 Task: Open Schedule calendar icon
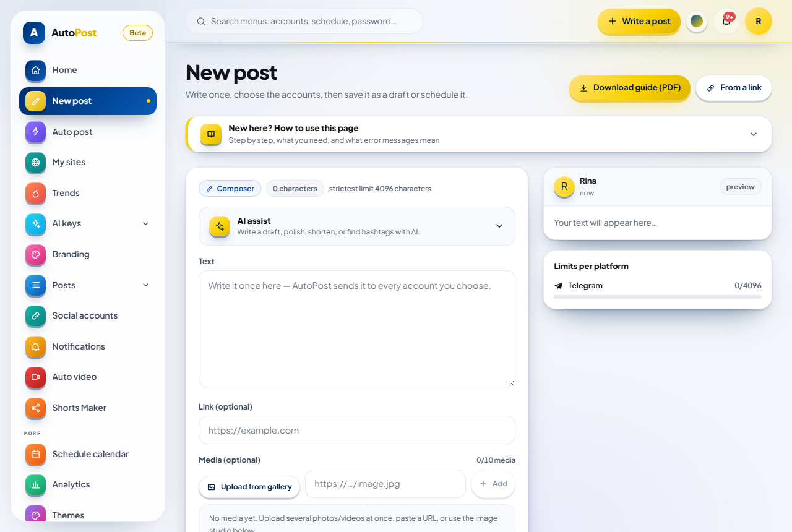click(x=35, y=454)
